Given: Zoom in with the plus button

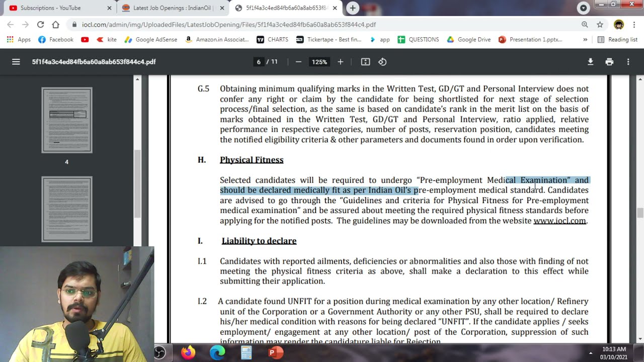Looking at the screenshot, I should point(340,62).
